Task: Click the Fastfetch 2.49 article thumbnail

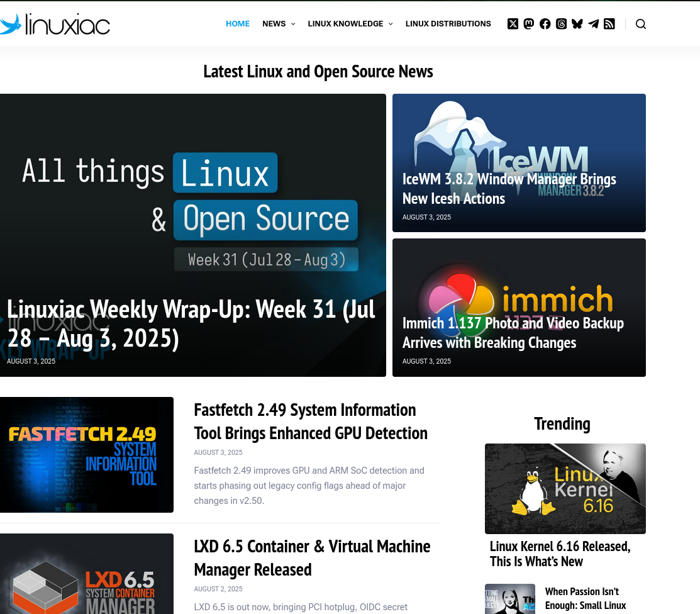Action: (x=87, y=455)
